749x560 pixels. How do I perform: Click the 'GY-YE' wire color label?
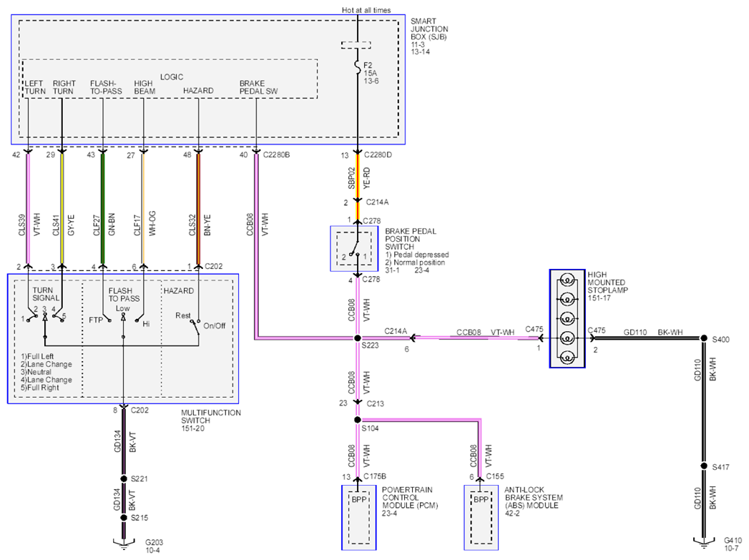[x=71, y=225]
